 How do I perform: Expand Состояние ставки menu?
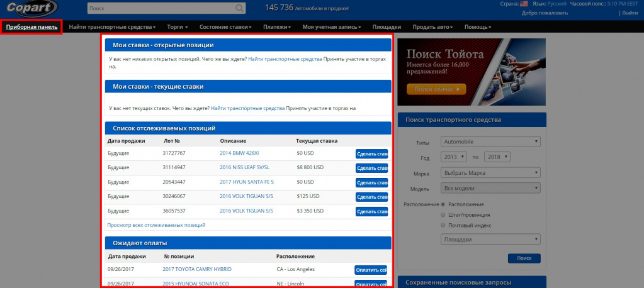[x=225, y=27]
